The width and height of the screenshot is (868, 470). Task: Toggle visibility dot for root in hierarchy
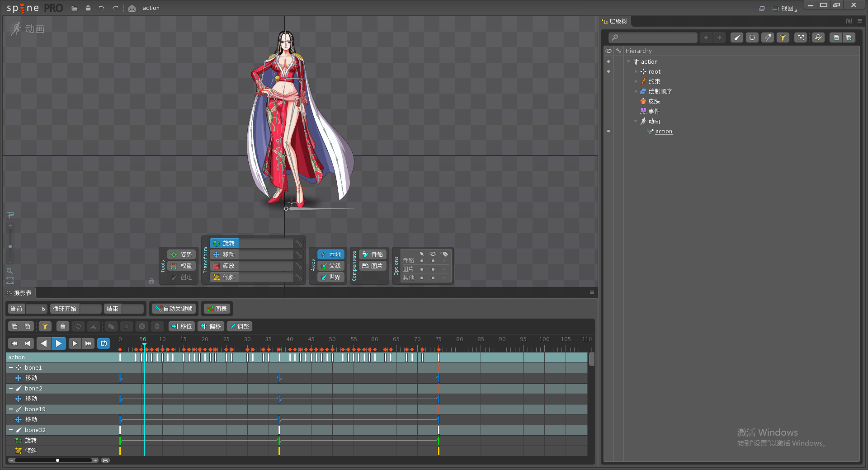(x=609, y=71)
